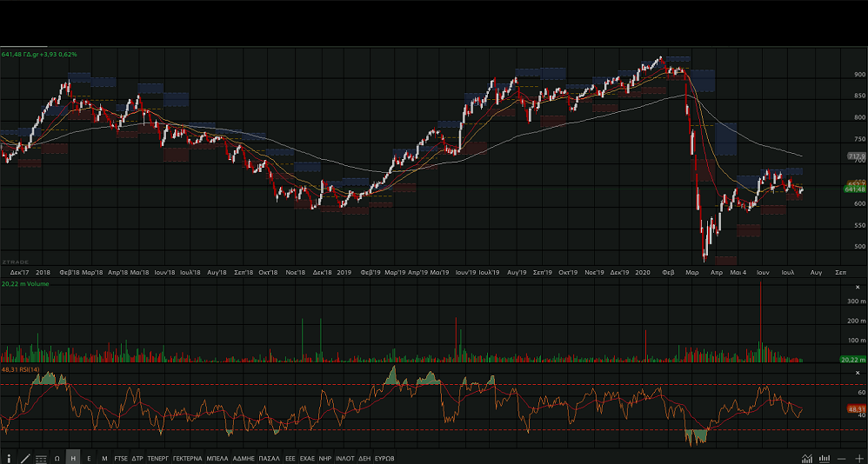Zoom in with the plus icon
The image size is (868, 464).
tap(858, 457)
